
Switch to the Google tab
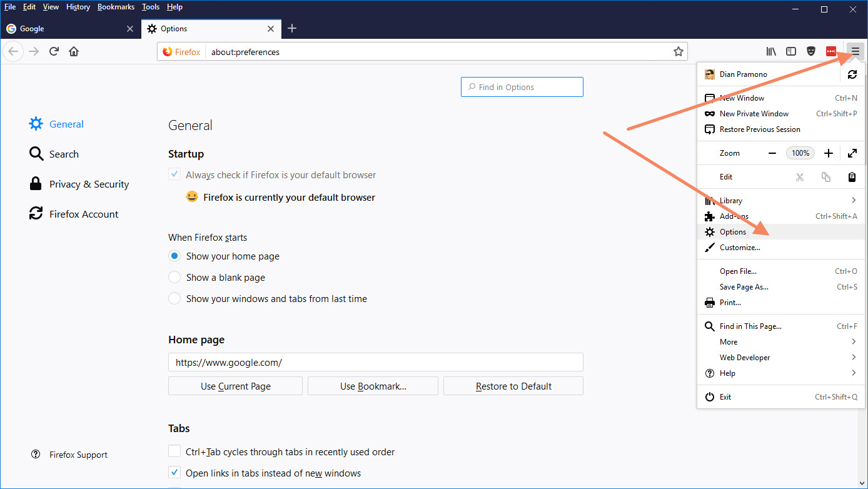[x=70, y=29]
